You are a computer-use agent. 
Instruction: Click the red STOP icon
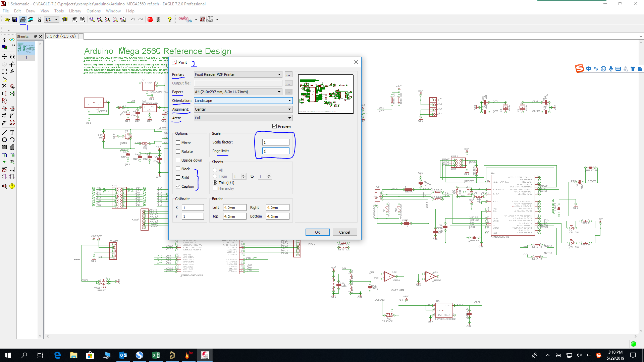point(150,19)
